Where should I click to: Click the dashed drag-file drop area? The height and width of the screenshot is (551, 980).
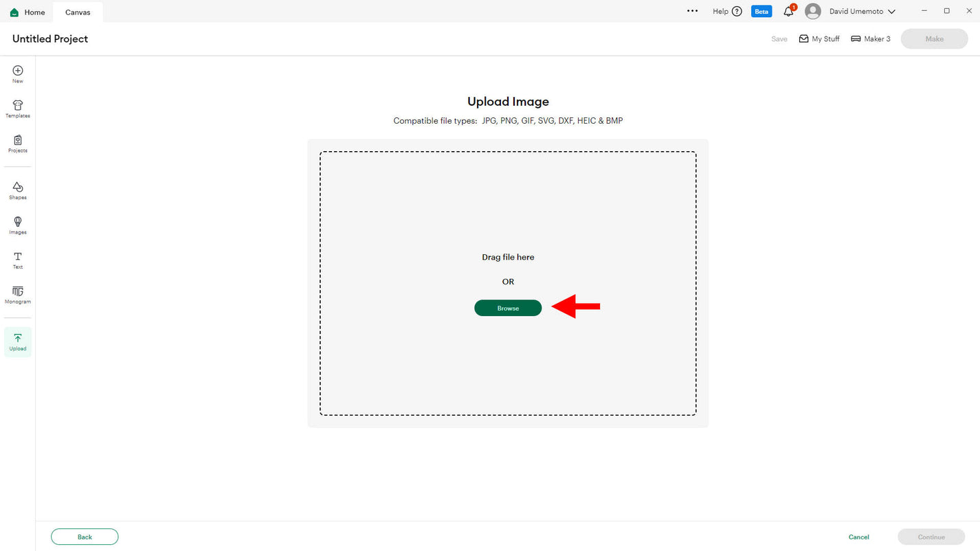pos(508,206)
